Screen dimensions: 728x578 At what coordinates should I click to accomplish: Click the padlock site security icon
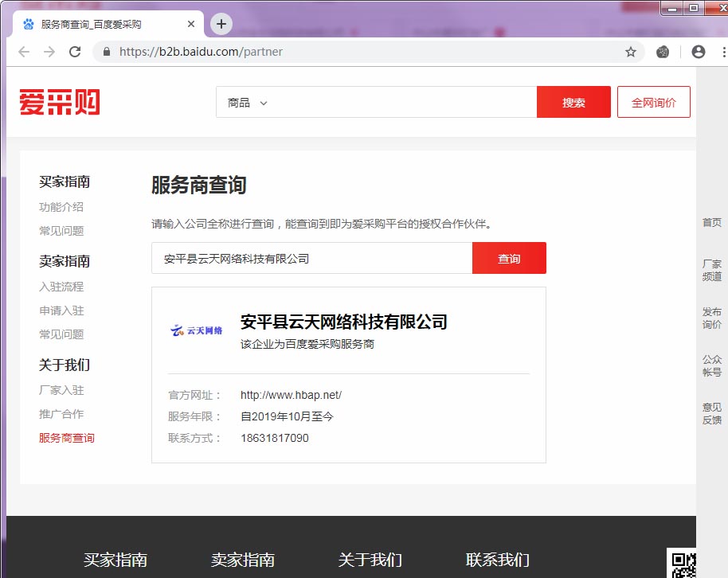point(106,52)
